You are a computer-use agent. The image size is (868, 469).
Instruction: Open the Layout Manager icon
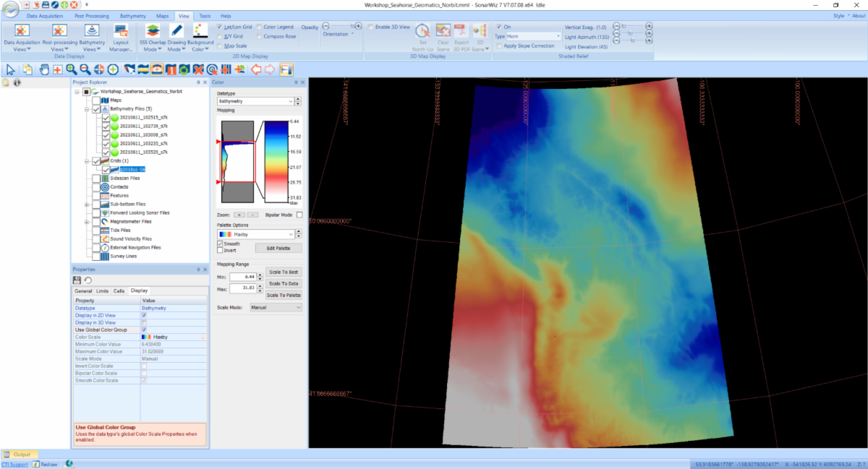pyautogui.click(x=120, y=30)
